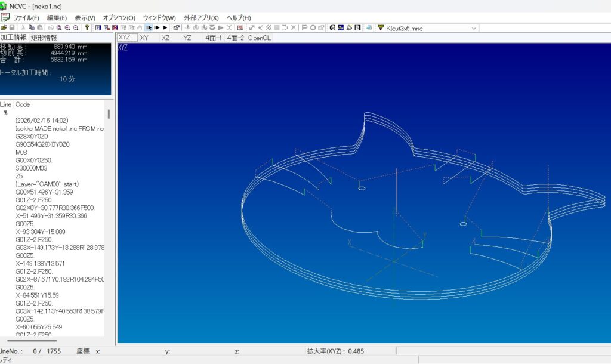The width and height of the screenshot is (611, 364).
Task: Switch to the XY plane view
Action: click(x=144, y=38)
